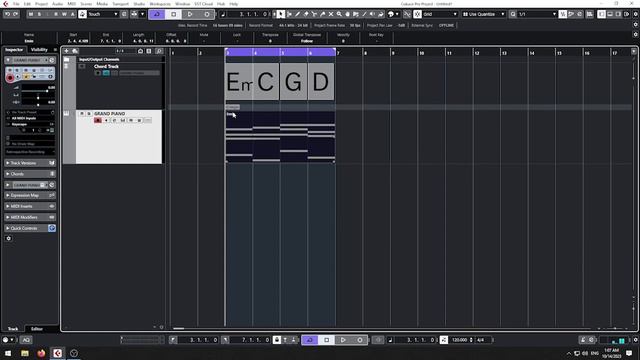
Task: Toggle global Mute M button
Action: point(31,14)
